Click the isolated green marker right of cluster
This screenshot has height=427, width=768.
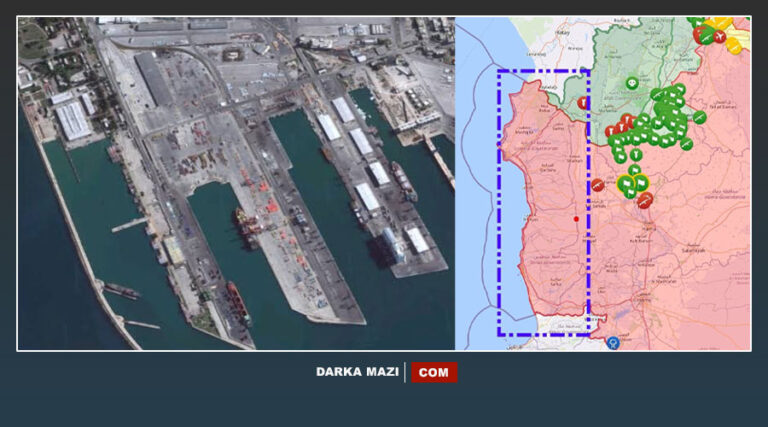699,117
